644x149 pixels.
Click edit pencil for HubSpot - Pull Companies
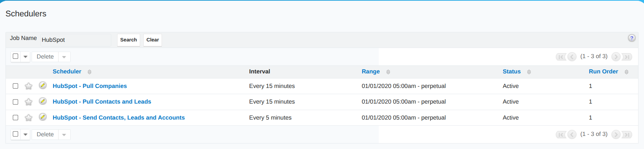pos(43,85)
